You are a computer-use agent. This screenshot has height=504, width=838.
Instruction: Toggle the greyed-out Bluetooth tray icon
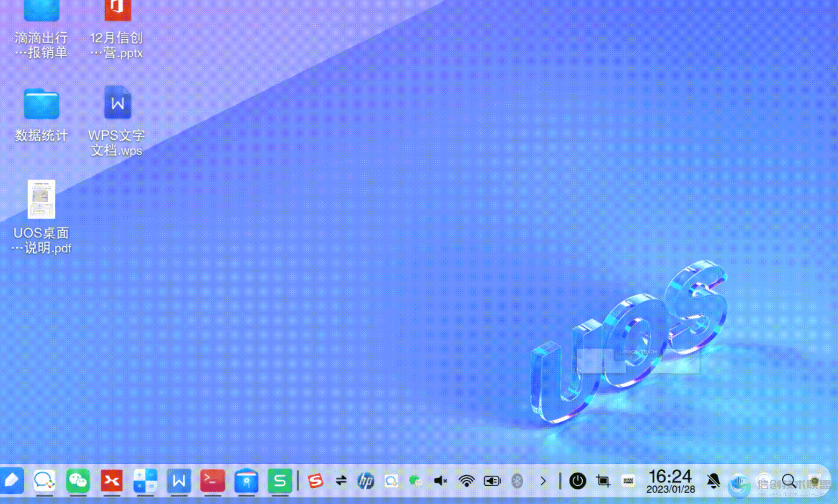517,481
